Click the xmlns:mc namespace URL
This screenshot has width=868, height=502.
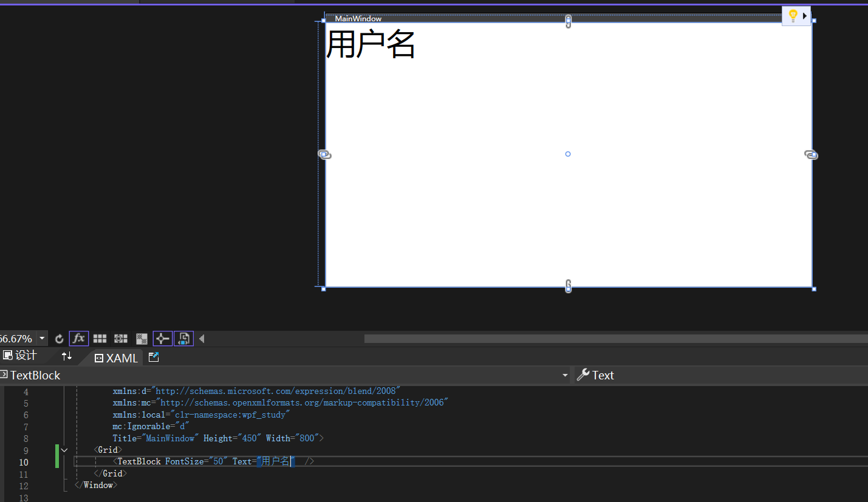click(302, 402)
